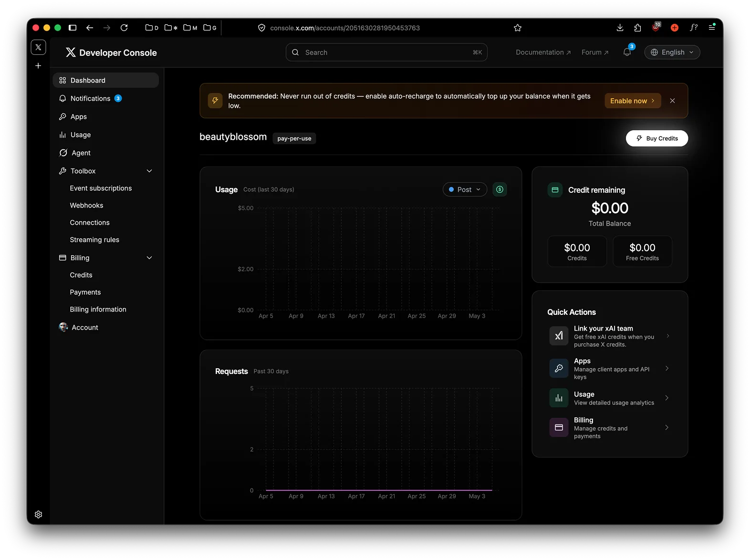Click the browser address bar URL

pyautogui.click(x=345, y=28)
